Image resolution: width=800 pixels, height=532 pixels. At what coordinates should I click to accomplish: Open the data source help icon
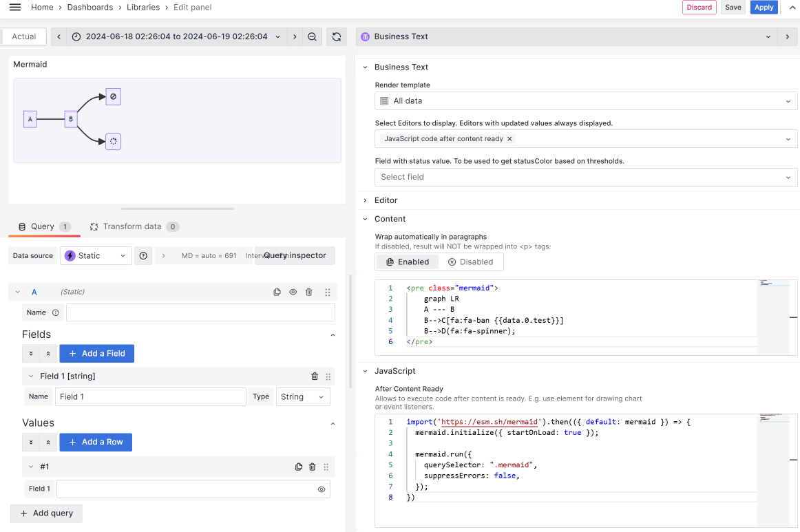click(x=143, y=256)
